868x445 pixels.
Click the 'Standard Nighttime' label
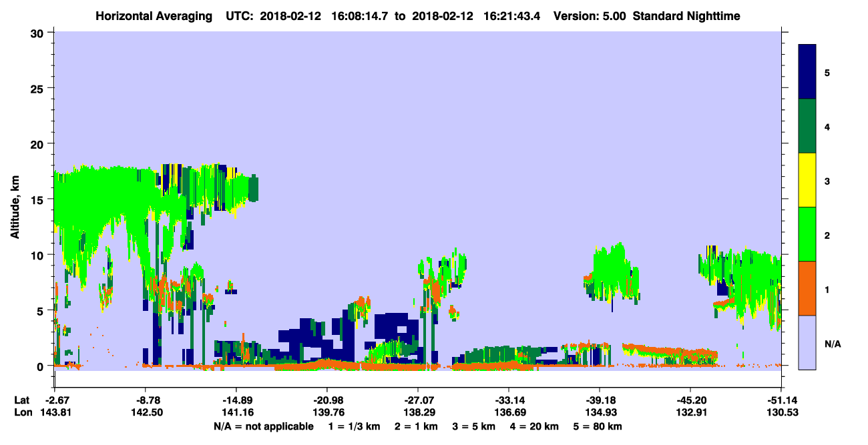coord(686,16)
